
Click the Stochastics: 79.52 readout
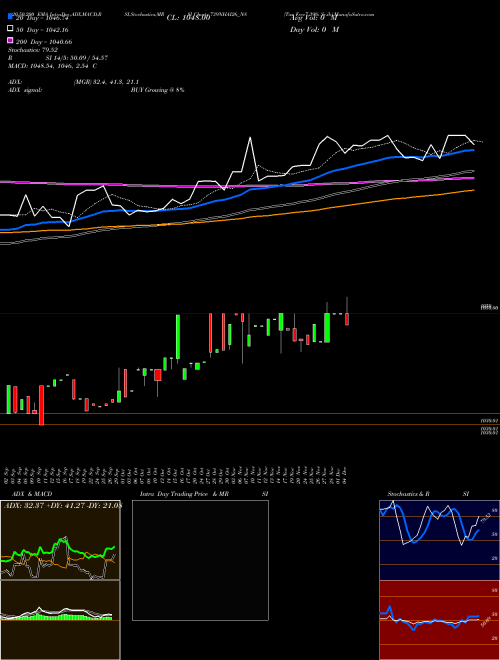33,50
